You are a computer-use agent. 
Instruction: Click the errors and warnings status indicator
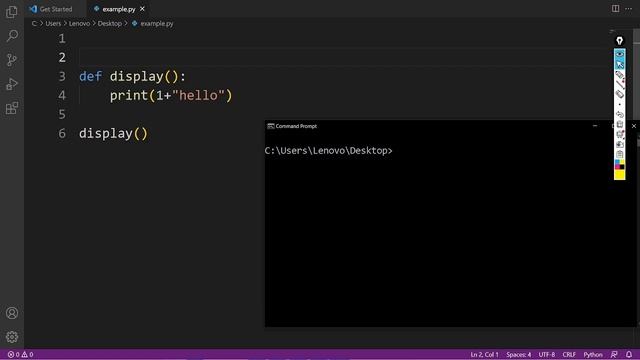(20, 354)
